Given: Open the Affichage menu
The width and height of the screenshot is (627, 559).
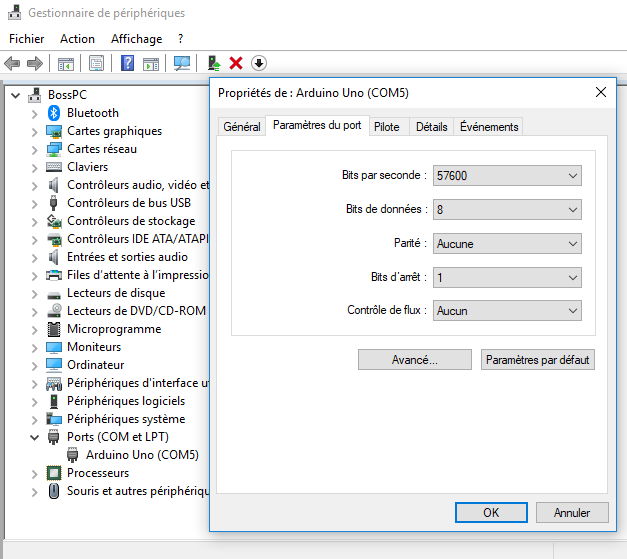Looking at the screenshot, I should point(136,39).
